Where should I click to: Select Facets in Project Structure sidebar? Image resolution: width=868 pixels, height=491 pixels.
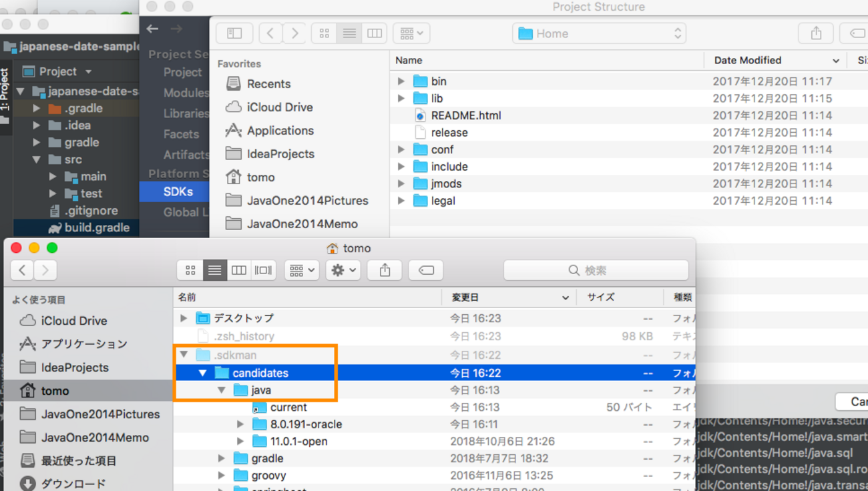click(x=181, y=134)
